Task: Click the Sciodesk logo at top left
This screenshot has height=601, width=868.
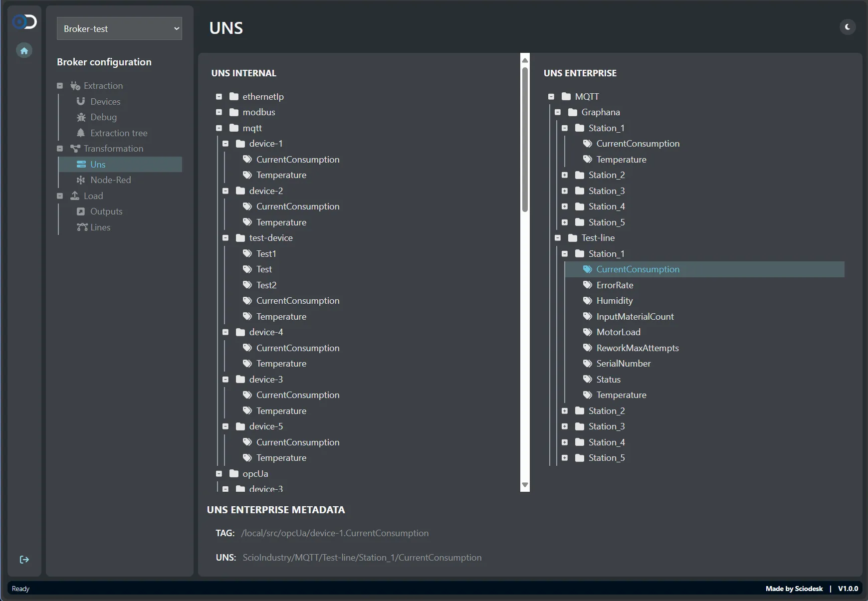Action: [x=24, y=22]
